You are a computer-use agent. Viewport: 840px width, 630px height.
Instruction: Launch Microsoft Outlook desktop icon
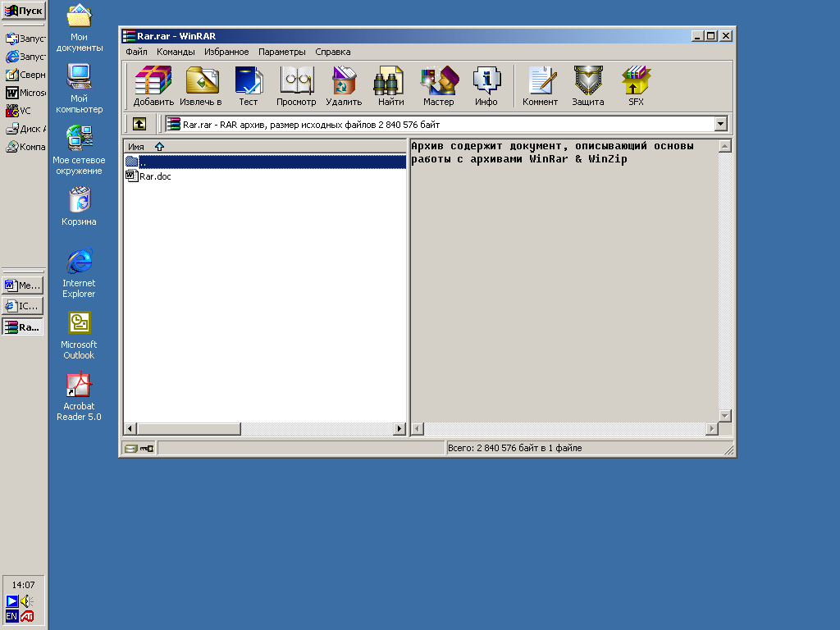(79, 336)
